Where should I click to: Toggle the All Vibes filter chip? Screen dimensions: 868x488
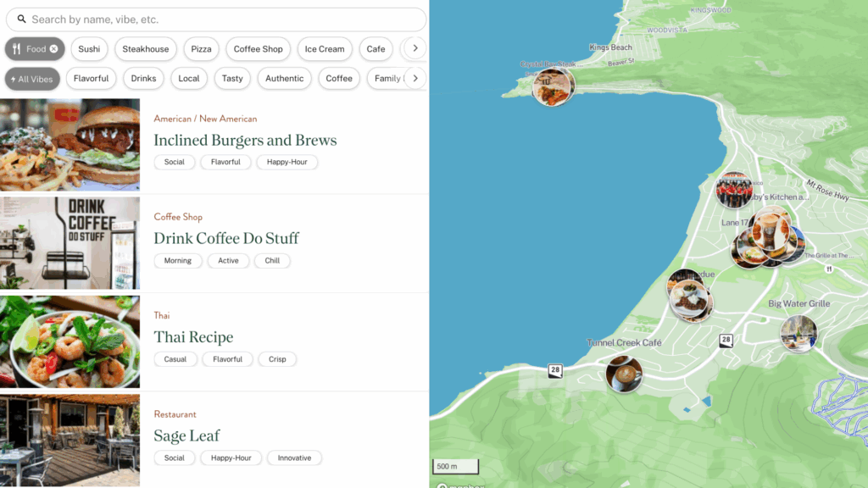pyautogui.click(x=32, y=79)
